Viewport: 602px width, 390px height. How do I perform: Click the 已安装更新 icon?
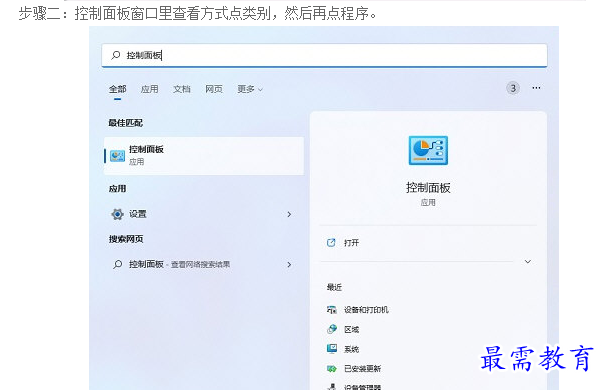(x=331, y=369)
